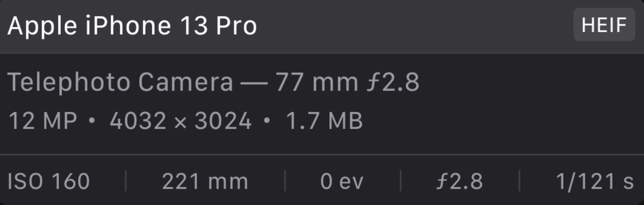Click the divider between 0 ev and ƒ2.8
644x205 pixels.
[400, 182]
